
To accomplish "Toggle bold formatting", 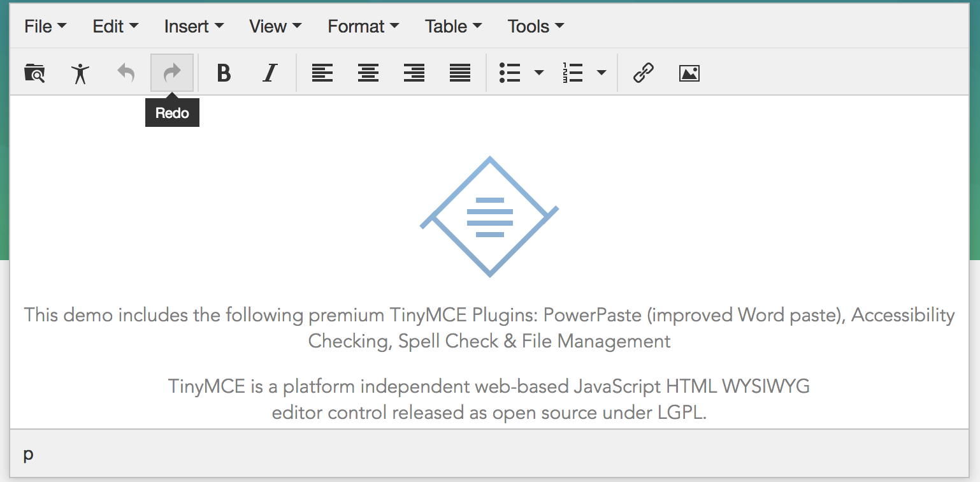I will coord(224,73).
